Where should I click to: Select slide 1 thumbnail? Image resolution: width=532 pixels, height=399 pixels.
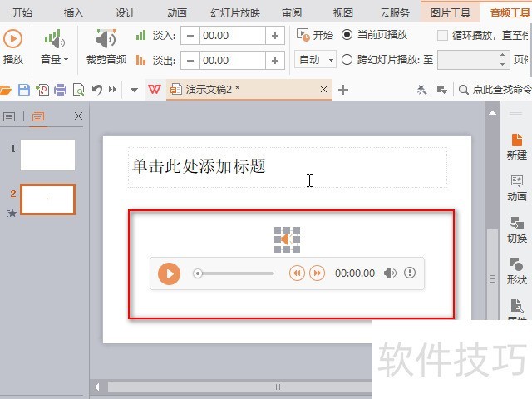coord(47,155)
